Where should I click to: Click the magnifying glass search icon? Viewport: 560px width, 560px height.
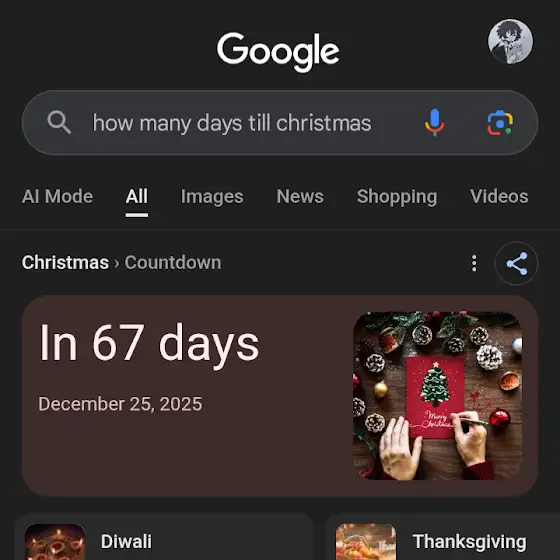(59, 122)
